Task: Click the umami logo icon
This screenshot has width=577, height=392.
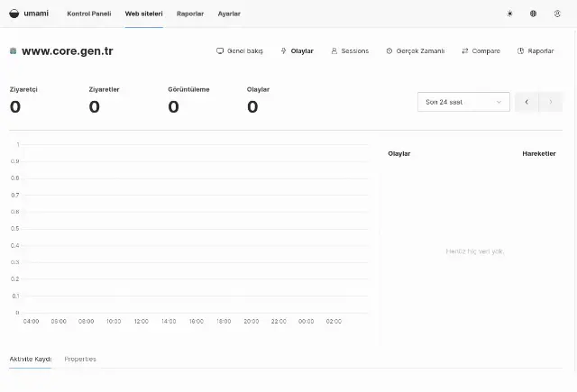Action: [x=14, y=14]
